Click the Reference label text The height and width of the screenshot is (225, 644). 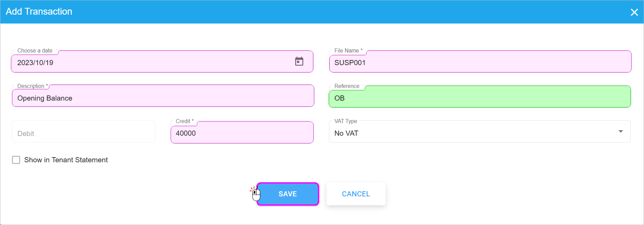(x=346, y=86)
